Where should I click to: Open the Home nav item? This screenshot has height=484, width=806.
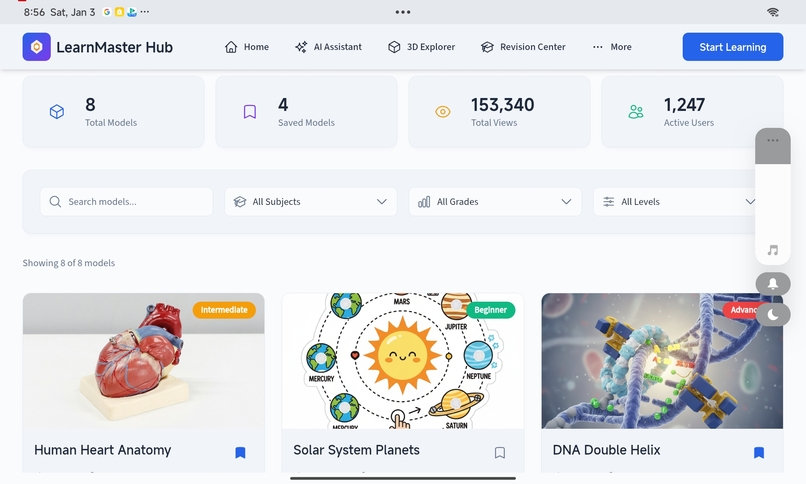pyautogui.click(x=247, y=47)
